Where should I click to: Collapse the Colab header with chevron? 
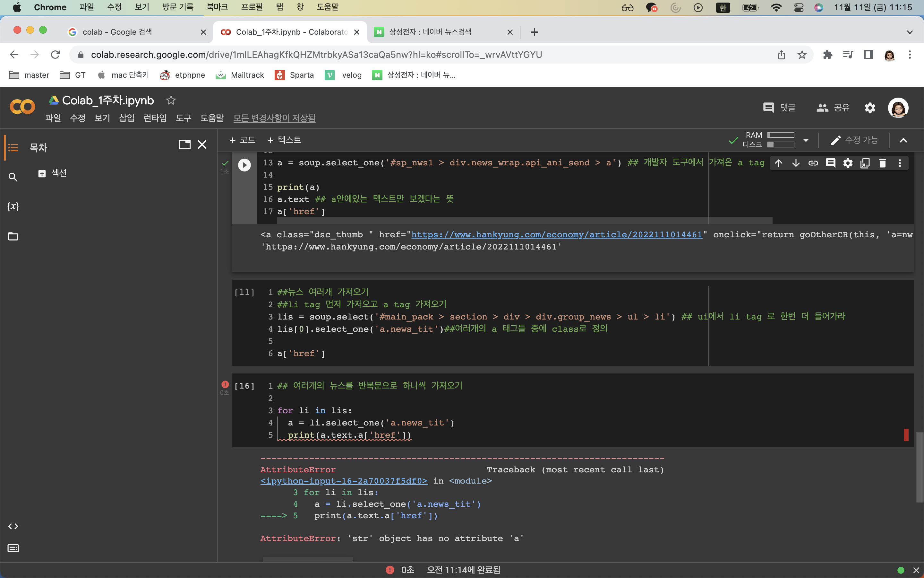[903, 140]
